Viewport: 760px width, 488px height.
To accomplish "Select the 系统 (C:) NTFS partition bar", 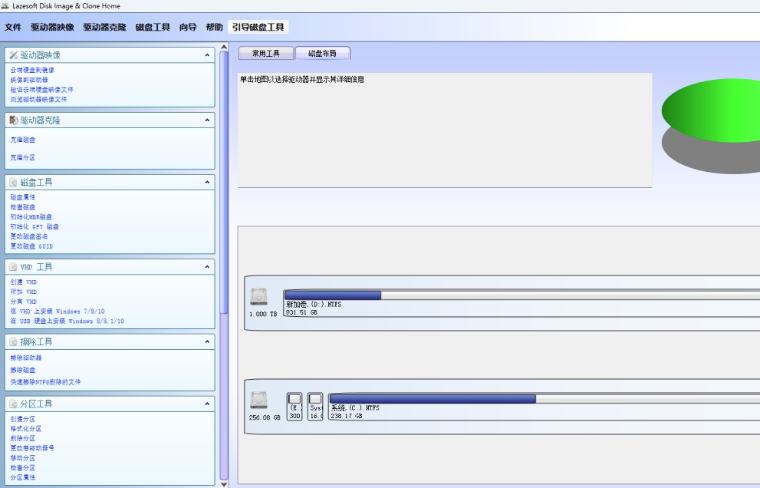I will tap(544, 407).
